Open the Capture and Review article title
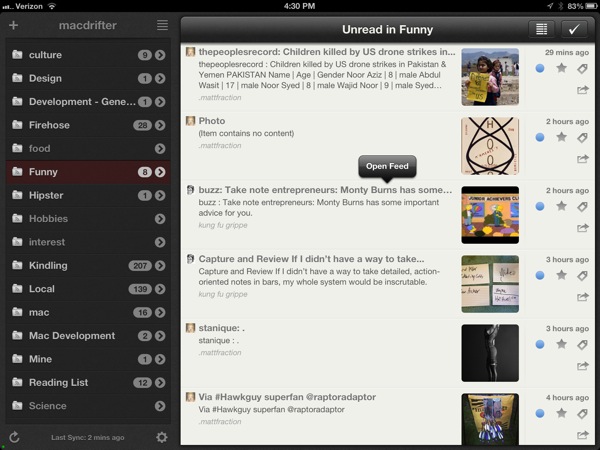This screenshot has width=600, height=450. pyautogui.click(x=311, y=259)
